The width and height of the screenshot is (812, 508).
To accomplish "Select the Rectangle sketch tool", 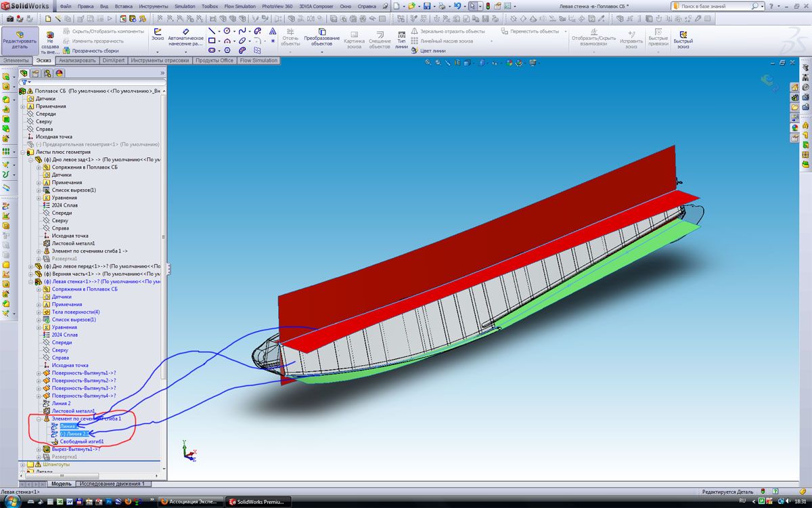I will [x=212, y=41].
